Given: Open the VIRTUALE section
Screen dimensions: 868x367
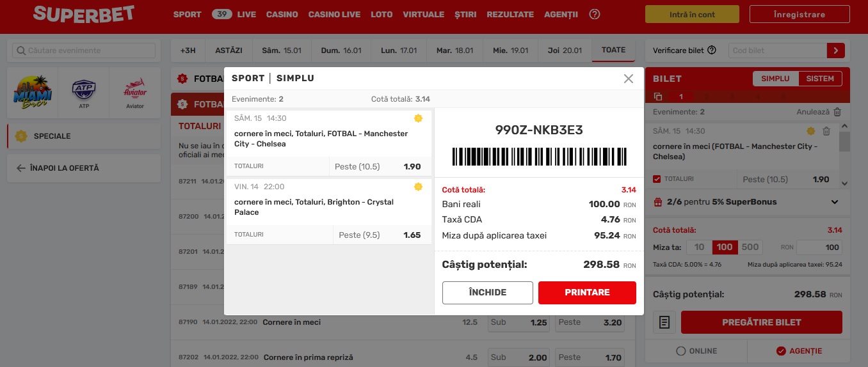Looking at the screenshot, I should point(423,14).
